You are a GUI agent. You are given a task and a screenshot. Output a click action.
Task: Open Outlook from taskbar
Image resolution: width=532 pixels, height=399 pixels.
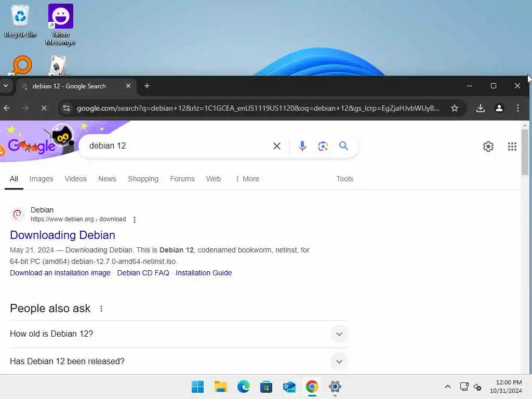click(x=289, y=387)
